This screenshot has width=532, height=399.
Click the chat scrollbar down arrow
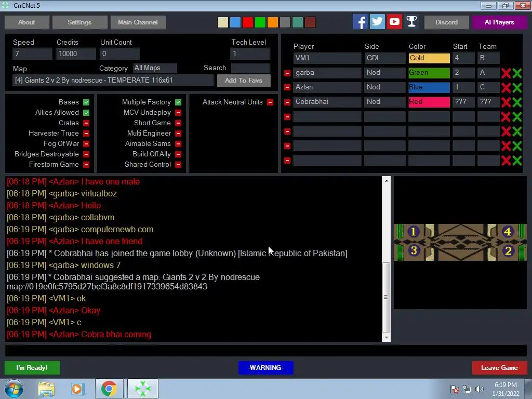pos(387,338)
